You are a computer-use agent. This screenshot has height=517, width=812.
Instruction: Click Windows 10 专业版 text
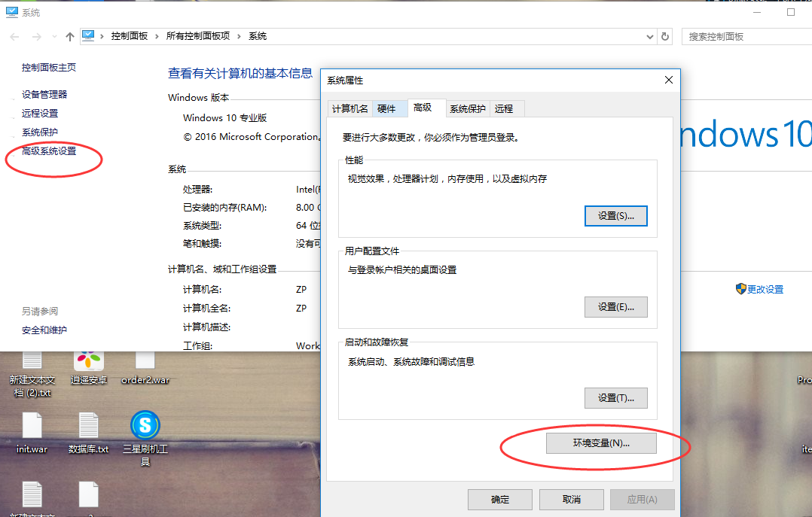tap(224, 118)
